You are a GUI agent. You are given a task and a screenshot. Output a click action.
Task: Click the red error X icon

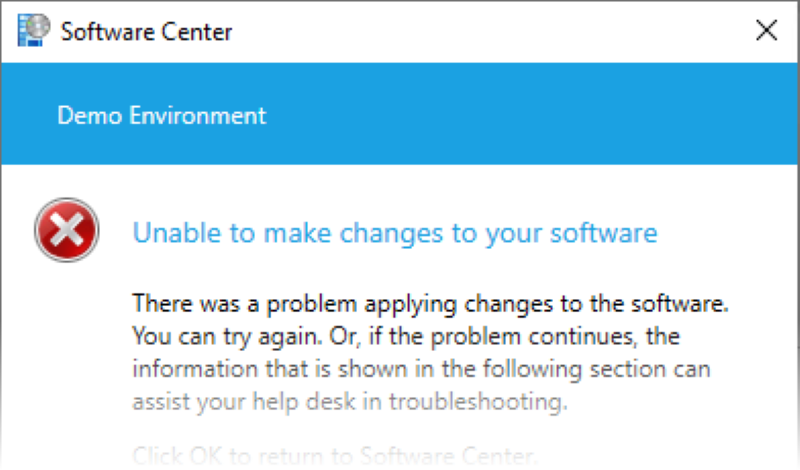click(x=67, y=230)
